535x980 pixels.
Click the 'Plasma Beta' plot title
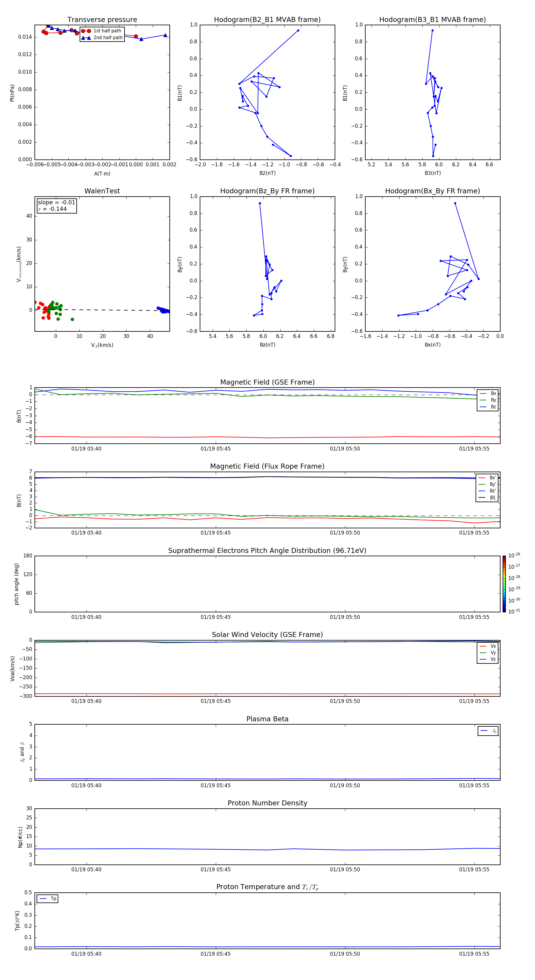coord(267,719)
